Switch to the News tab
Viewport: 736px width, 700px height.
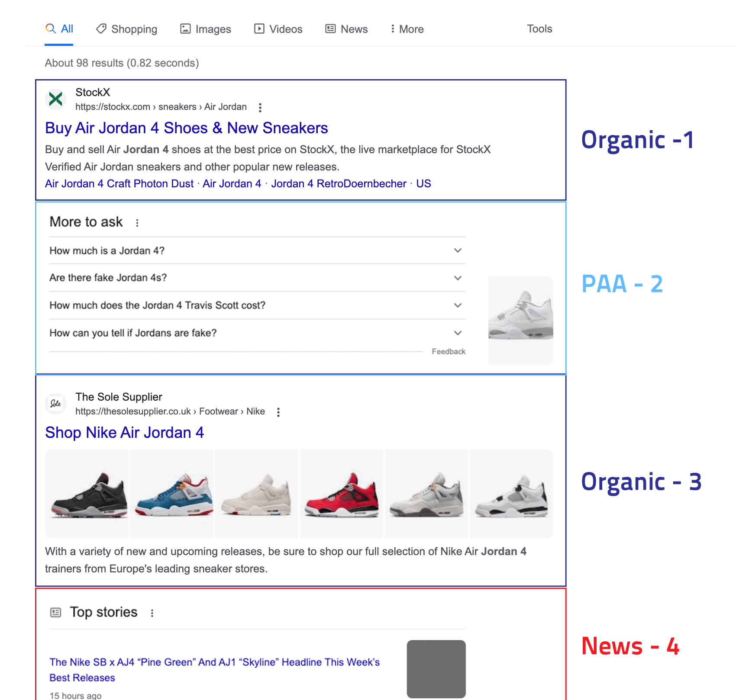tap(347, 29)
